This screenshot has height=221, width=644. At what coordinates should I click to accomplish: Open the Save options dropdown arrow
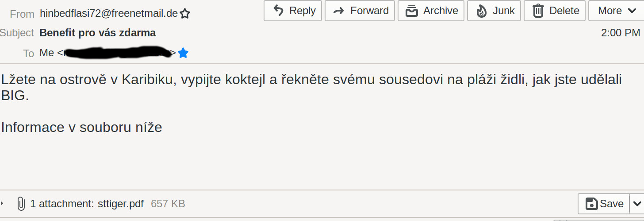point(637,204)
